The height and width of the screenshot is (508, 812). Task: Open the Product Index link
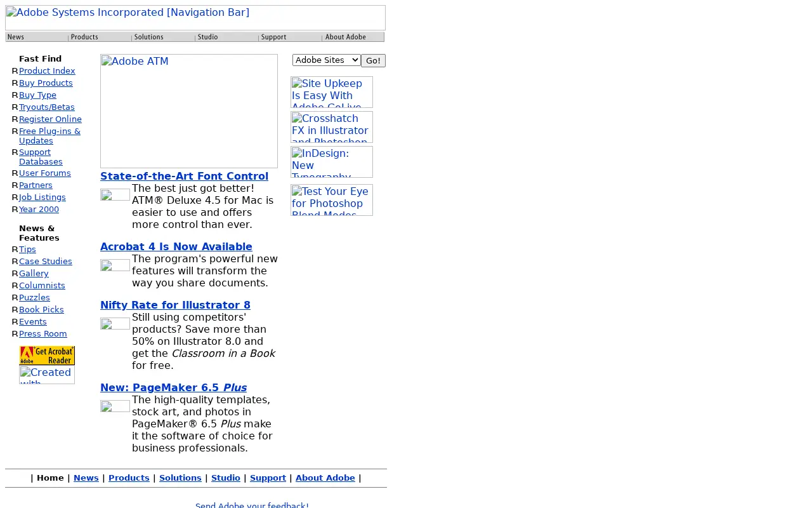click(x=47, y=71)
